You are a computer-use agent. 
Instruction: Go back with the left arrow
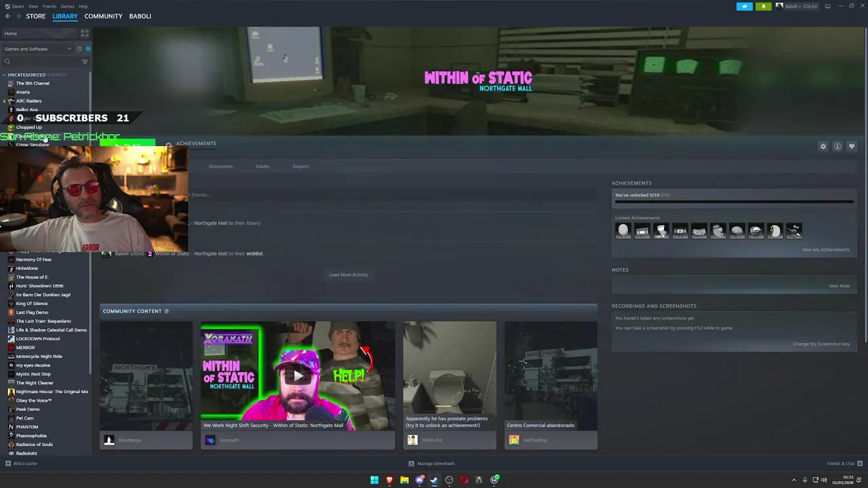tap(7, 16)
